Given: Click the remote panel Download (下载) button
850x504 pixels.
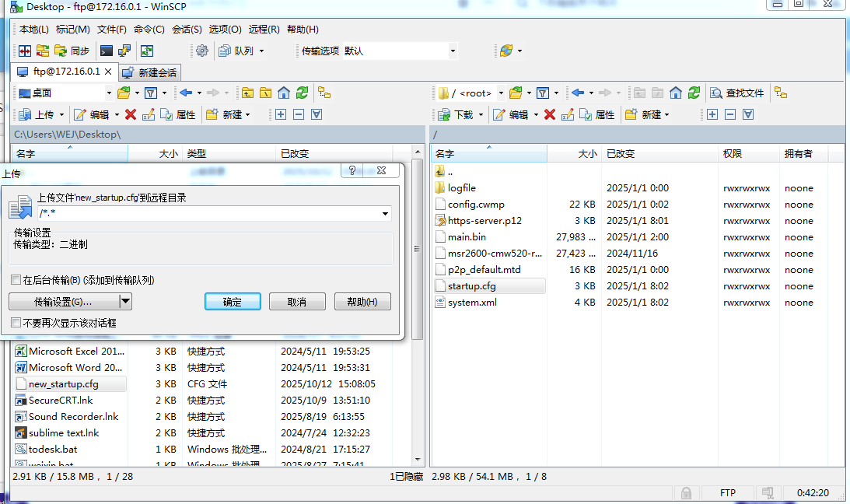Looking at the screenshot, I should tap(456, 114).
